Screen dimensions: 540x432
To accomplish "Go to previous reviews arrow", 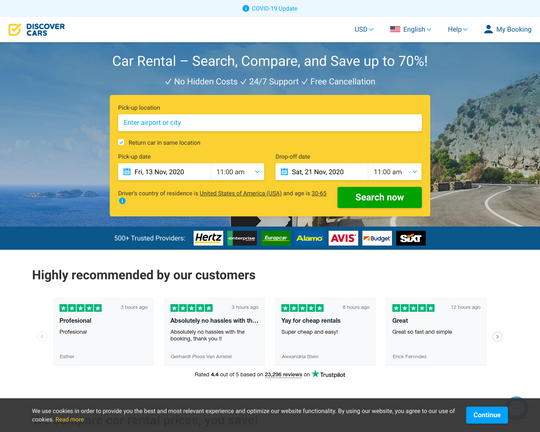I will pyautogui.click(x=42, y=336).
